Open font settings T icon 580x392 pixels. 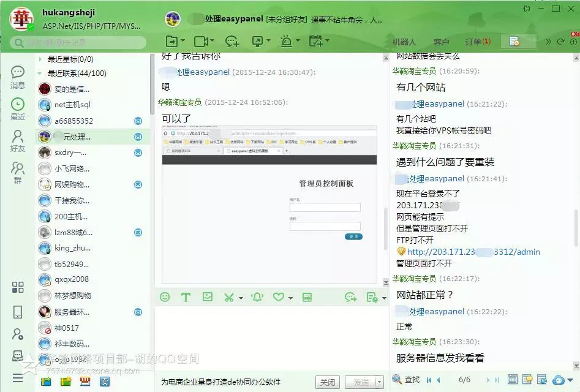coord(186,297)
